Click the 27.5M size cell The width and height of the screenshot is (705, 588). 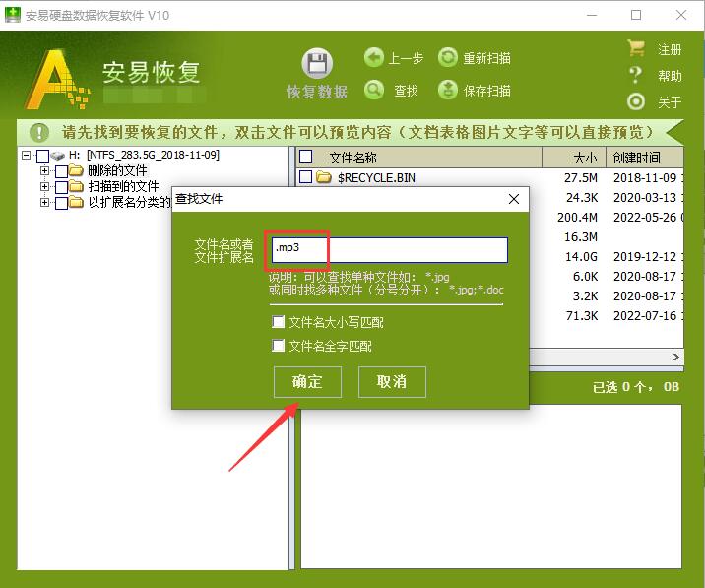[581, 177]
